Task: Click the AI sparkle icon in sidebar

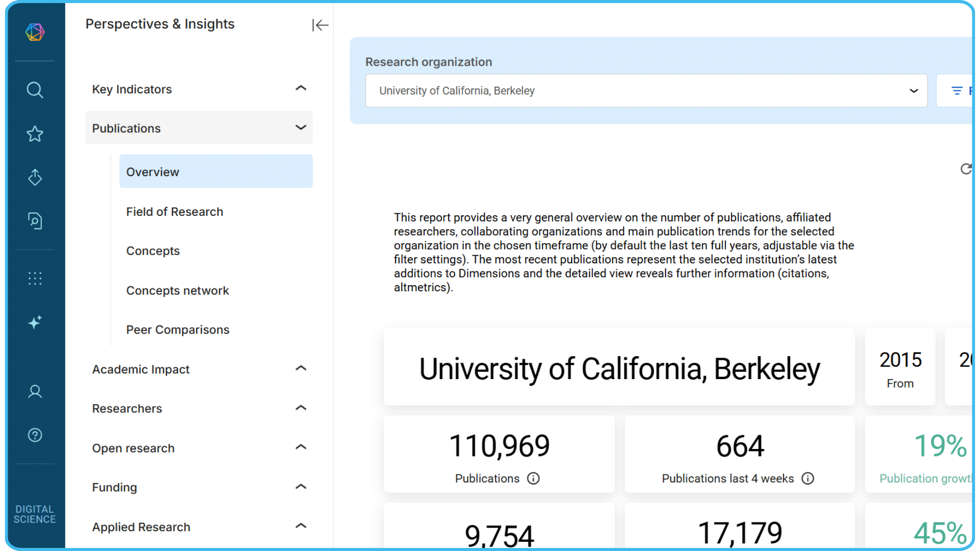Action: pos(35,322)
